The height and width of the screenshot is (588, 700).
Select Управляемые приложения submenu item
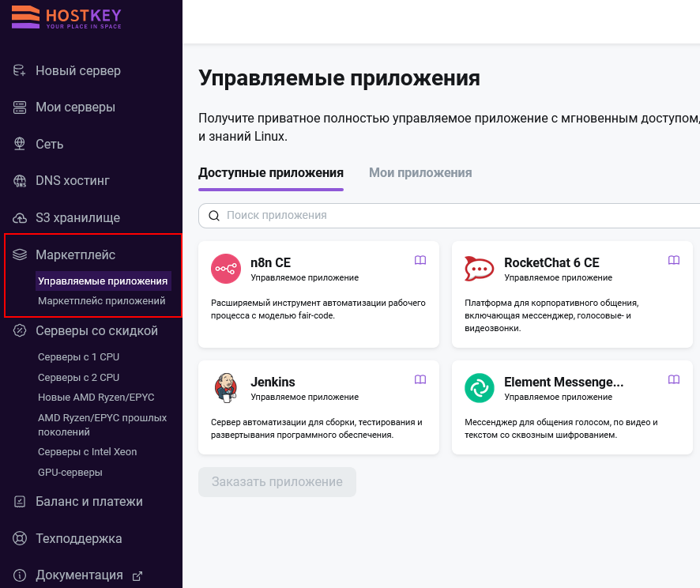[x=103, y=281]
